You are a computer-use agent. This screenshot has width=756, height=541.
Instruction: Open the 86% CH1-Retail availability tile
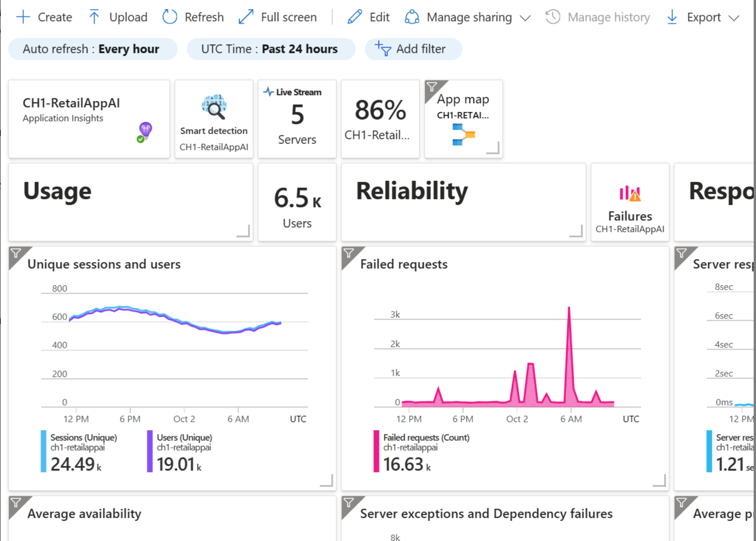click(380, 119)
